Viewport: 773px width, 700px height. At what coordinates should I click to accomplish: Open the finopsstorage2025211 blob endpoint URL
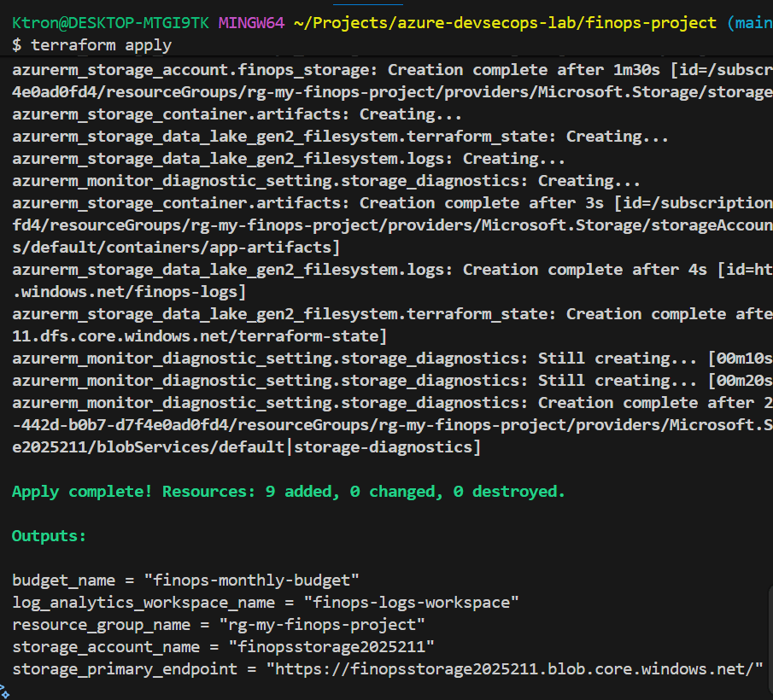tap(514, 669)
